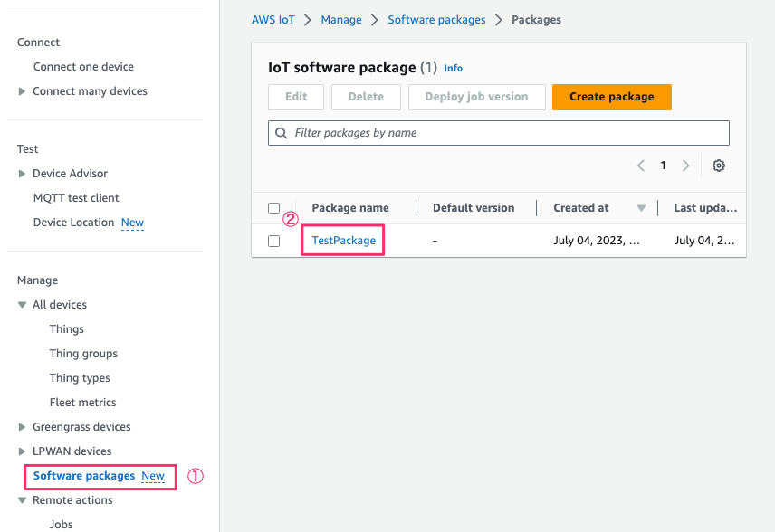
Task: Check the select-all packages checkbox
Action: tap(274, 207)
